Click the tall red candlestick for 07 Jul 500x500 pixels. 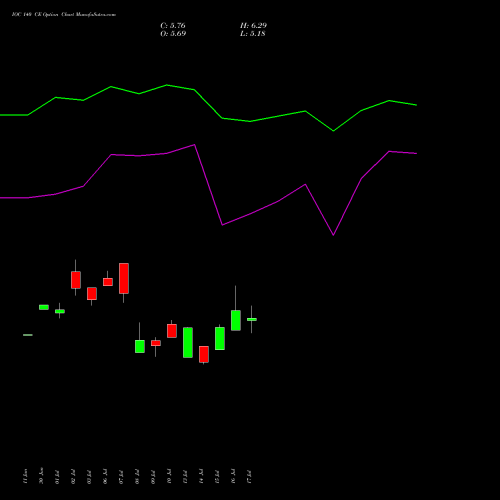click(124, 278)
